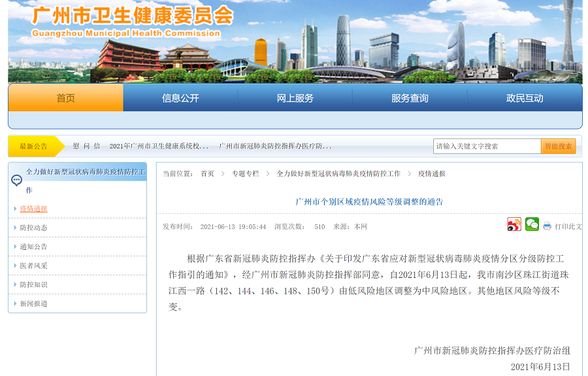This screenshot has width=588, height=376.
Task: Go to 服务查询 tab
Action: (x=410, y=98)
